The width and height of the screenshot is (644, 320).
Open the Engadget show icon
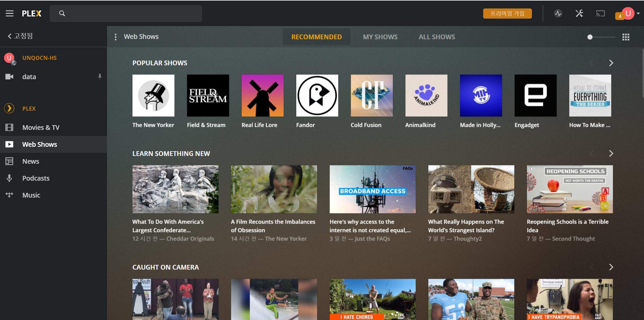coord(535,95)
